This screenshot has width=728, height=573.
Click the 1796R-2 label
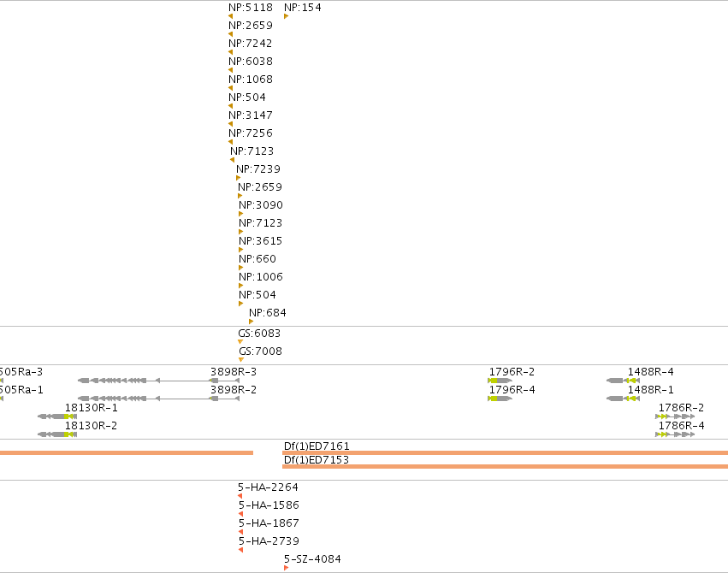point(512,372)
